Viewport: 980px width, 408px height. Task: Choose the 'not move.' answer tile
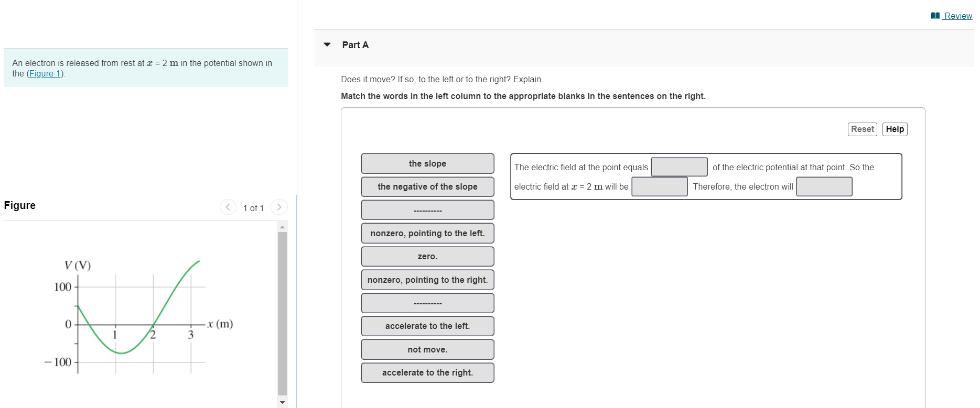point(427,349)
